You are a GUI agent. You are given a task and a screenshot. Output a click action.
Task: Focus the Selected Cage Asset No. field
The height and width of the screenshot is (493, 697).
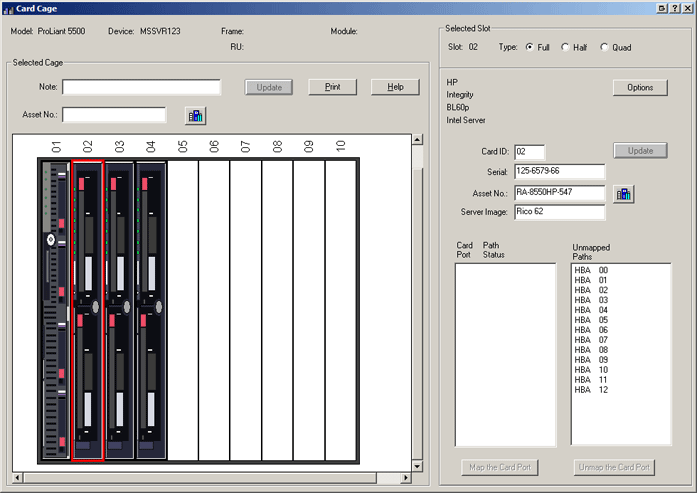point(114,115)
